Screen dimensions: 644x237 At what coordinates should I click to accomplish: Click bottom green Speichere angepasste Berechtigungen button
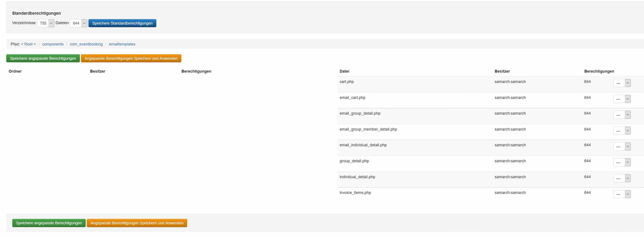[x=49, y=223]
